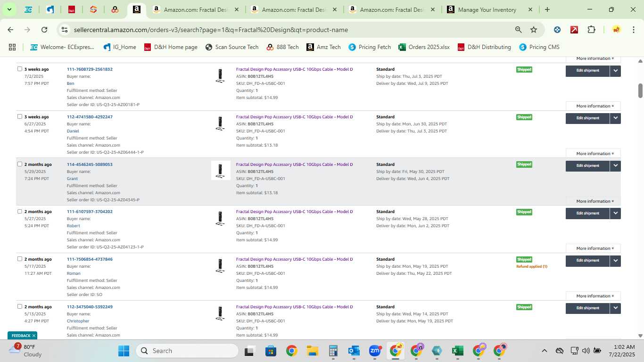Select checkbox for order 111-7608729-2561832
Viewport: 644px width, 362px height.
point(20,69)
